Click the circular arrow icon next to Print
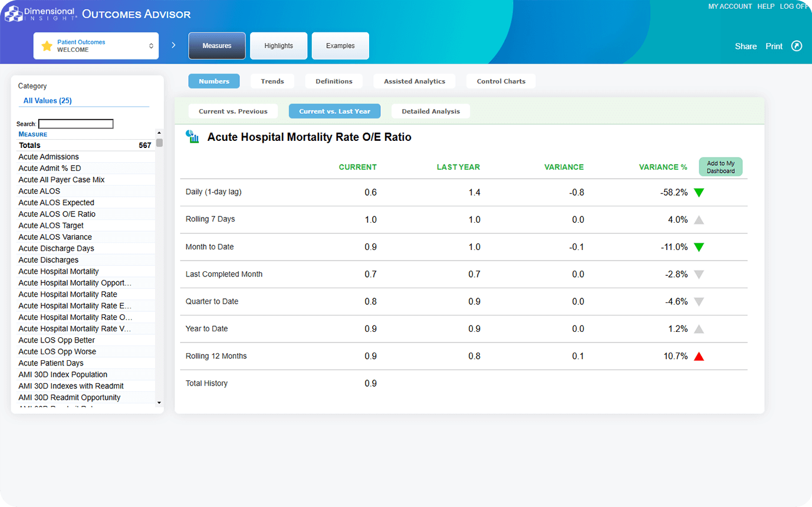Viewport: 812px width, 507px height. pyautogui.click(x=797, y=46)
